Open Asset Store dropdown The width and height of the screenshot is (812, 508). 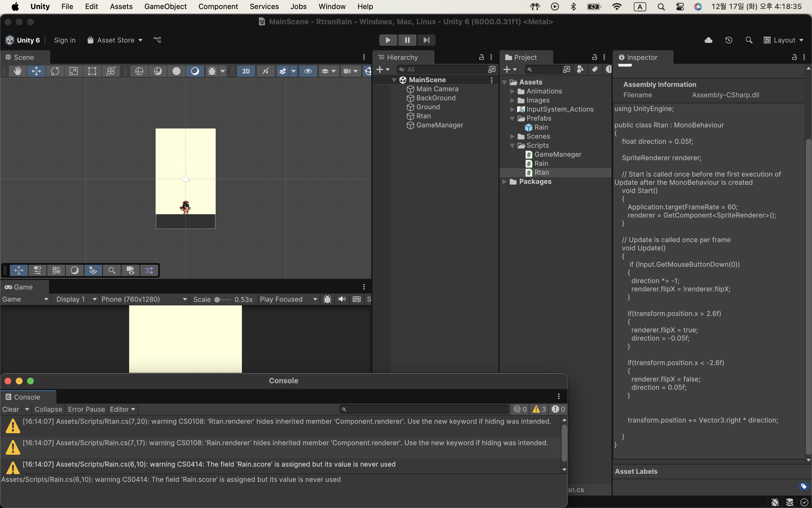(115, 40)
